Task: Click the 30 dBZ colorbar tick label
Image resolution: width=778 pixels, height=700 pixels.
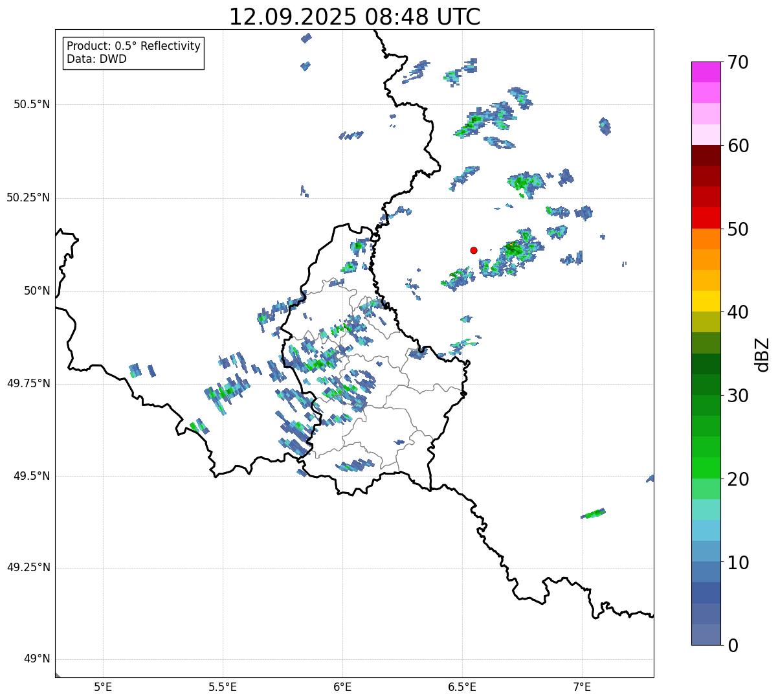Action: click(x=738, y=396)
